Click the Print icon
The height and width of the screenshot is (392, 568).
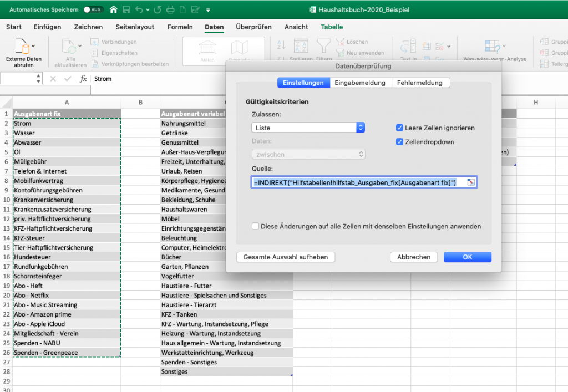pos(170,10)
